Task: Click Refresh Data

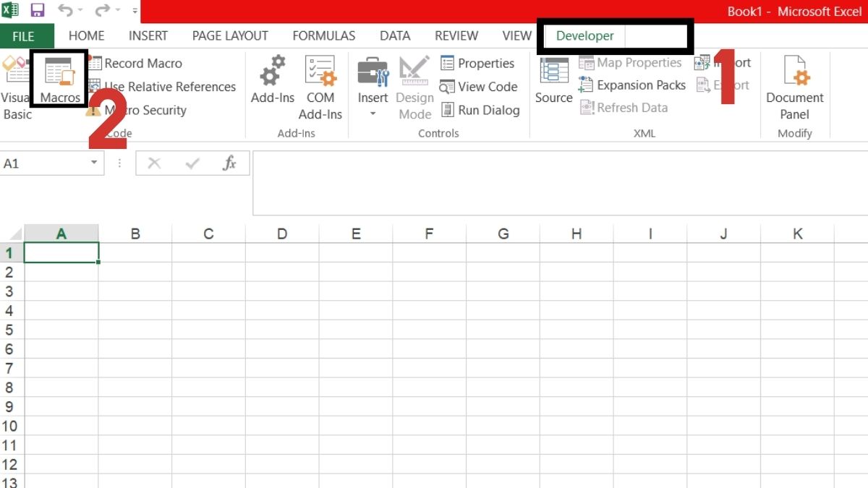Action: (x=624, y=108)
